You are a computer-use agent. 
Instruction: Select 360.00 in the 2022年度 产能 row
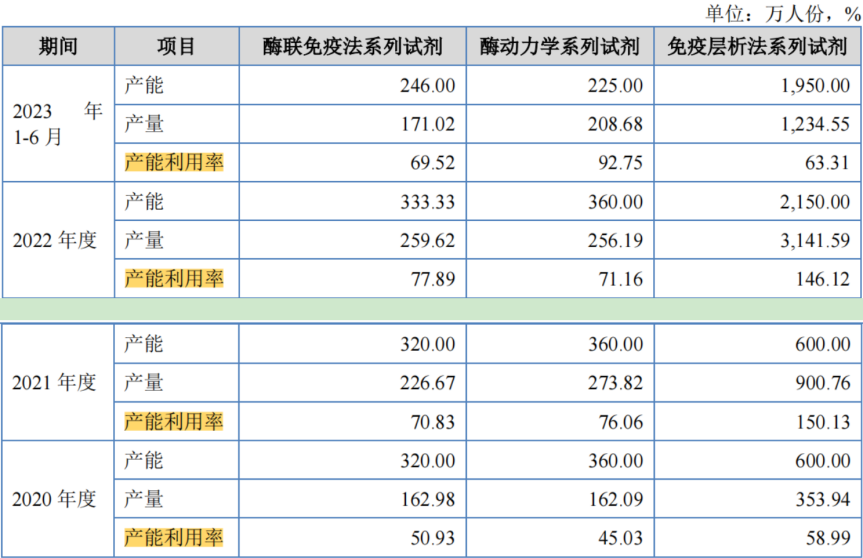(615, 202)
